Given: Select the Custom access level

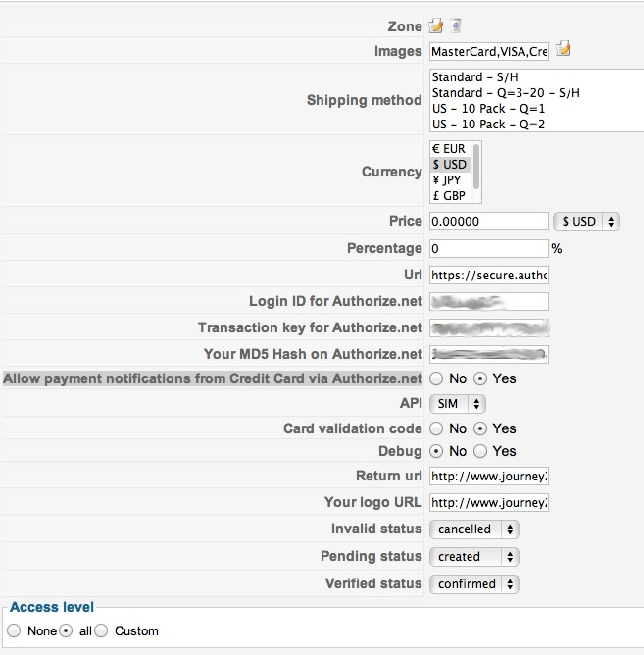Looking at the screenshot, I should click(x=101, y=630).
